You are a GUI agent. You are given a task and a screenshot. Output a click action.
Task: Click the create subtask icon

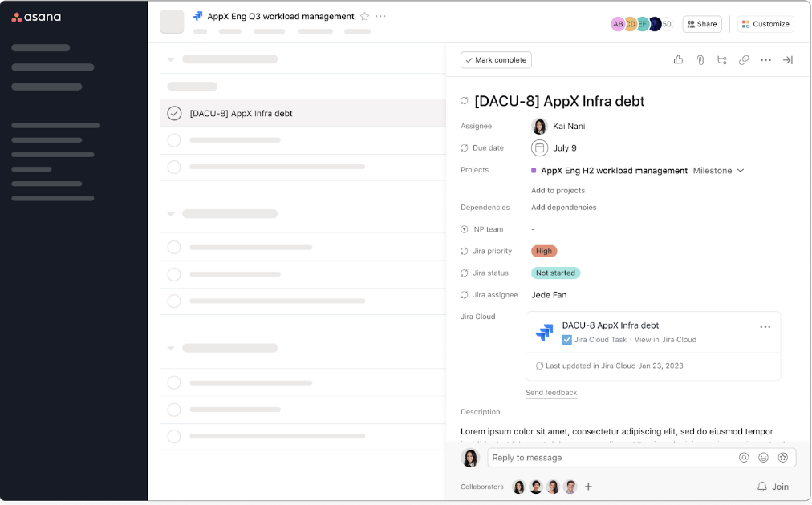tap(721, 59)
